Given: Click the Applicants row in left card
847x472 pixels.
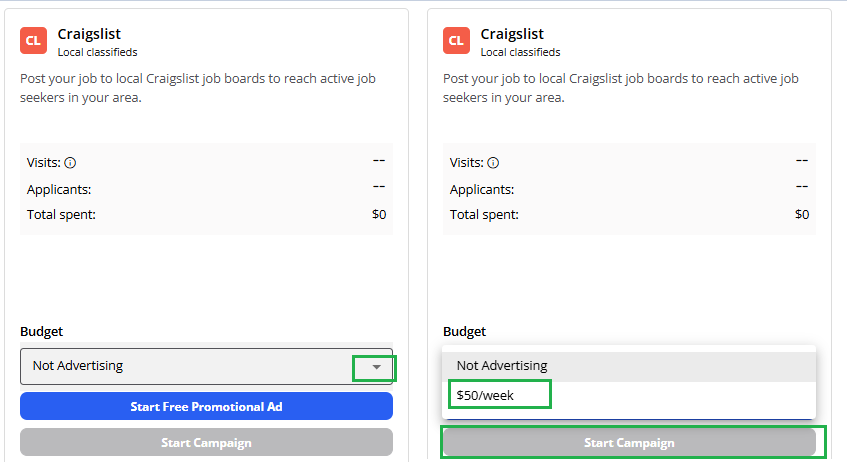Looking at the screenshot, I should pyautogui.click(x=206, y=189).
